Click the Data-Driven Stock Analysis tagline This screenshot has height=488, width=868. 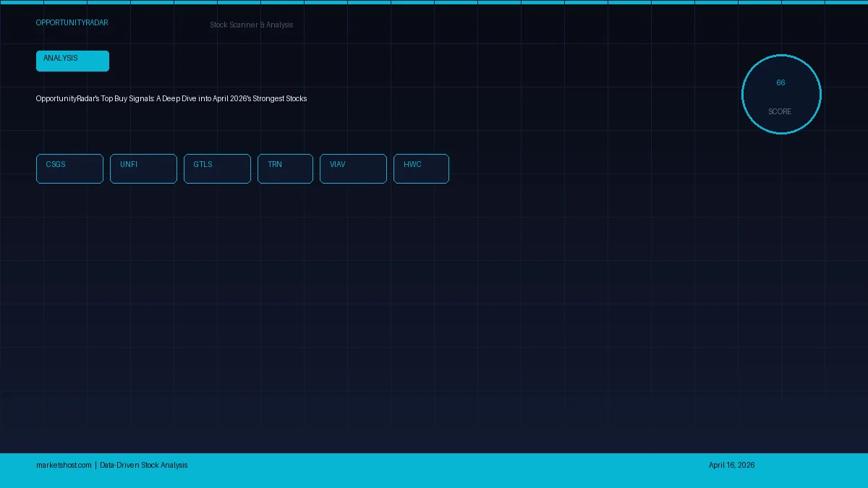pos(143,465)
